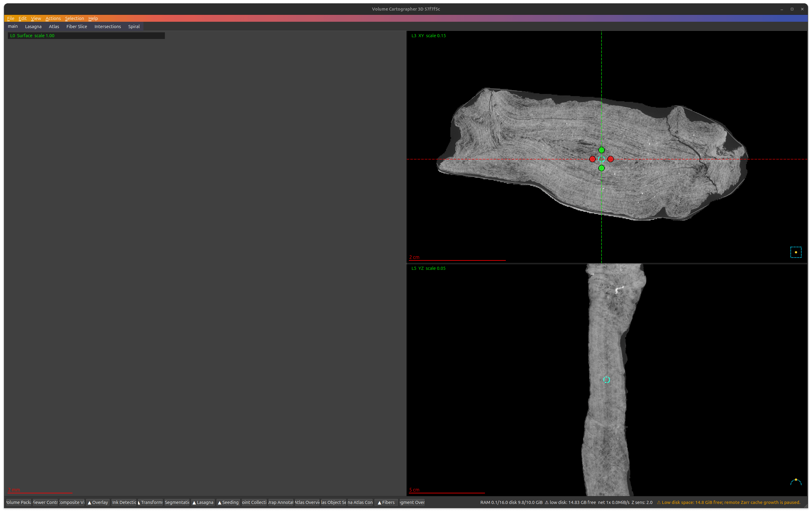Expand the Volume Package dock panel

pyautogui.click(x=18, y=502)
